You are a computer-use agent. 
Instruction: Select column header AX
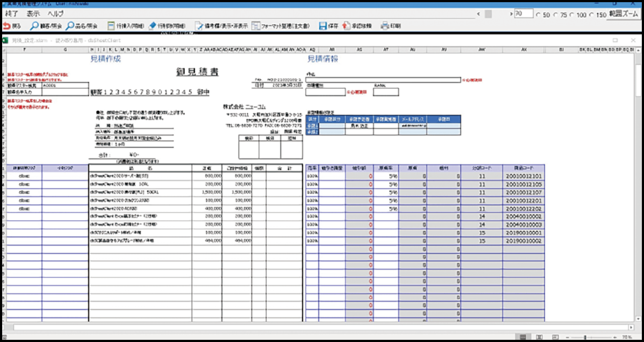pyautogui.click(x=523, y=50)
